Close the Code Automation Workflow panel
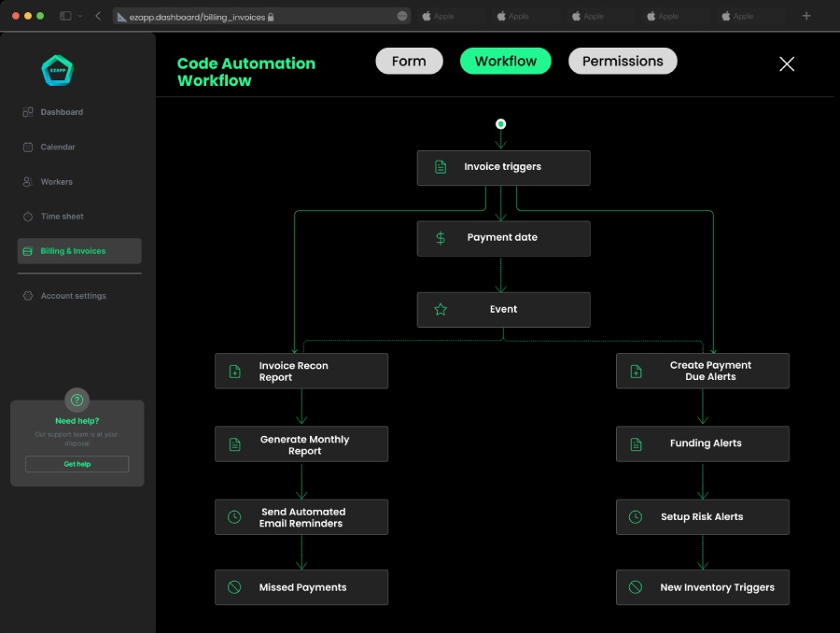840x633 pixels. 787,63
